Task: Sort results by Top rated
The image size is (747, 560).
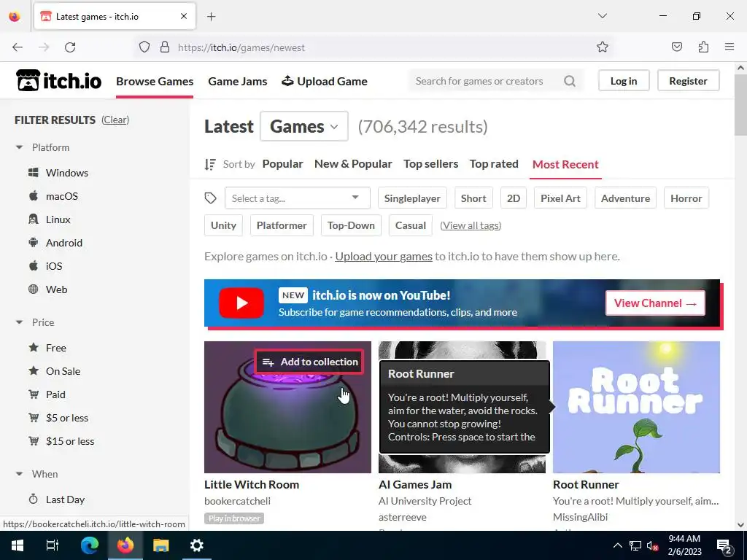Action: tap(494, 164)
